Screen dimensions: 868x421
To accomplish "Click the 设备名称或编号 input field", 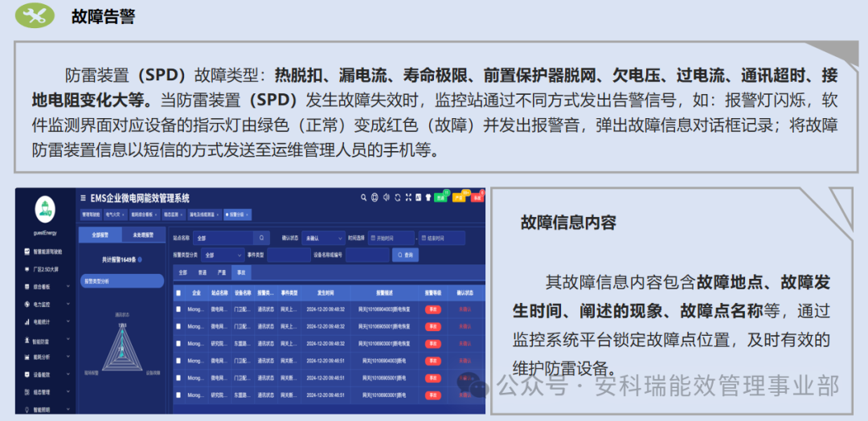I will coord(367,255).
